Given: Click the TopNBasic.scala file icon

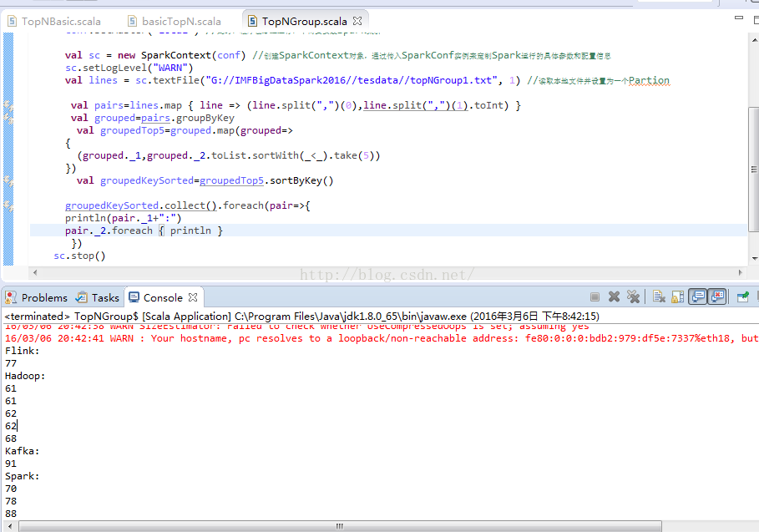Looking at the screenshot, I should tap(12, 22).
